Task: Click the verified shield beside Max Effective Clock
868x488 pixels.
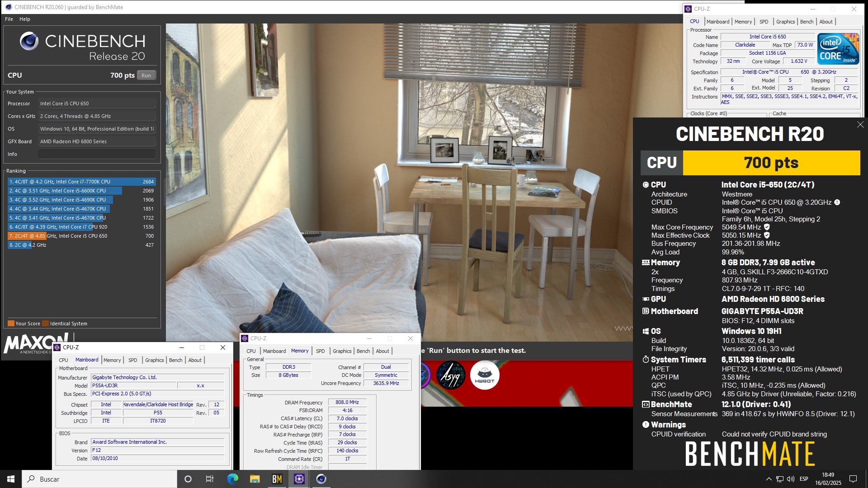Action: point(767,235)
